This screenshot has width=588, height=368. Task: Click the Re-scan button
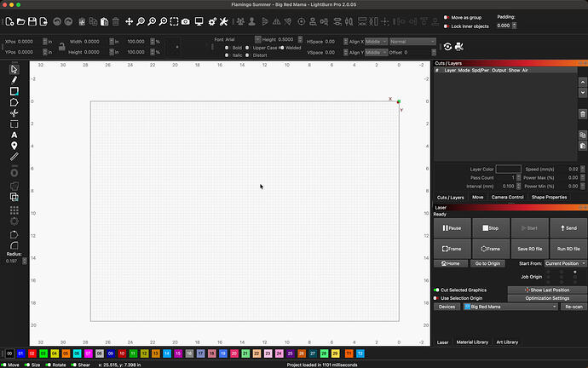tap(574, 307)
